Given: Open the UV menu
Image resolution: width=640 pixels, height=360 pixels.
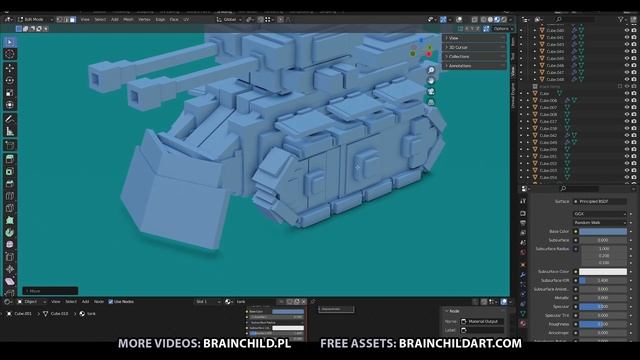Looking at the screenshot, I should 186,19.
